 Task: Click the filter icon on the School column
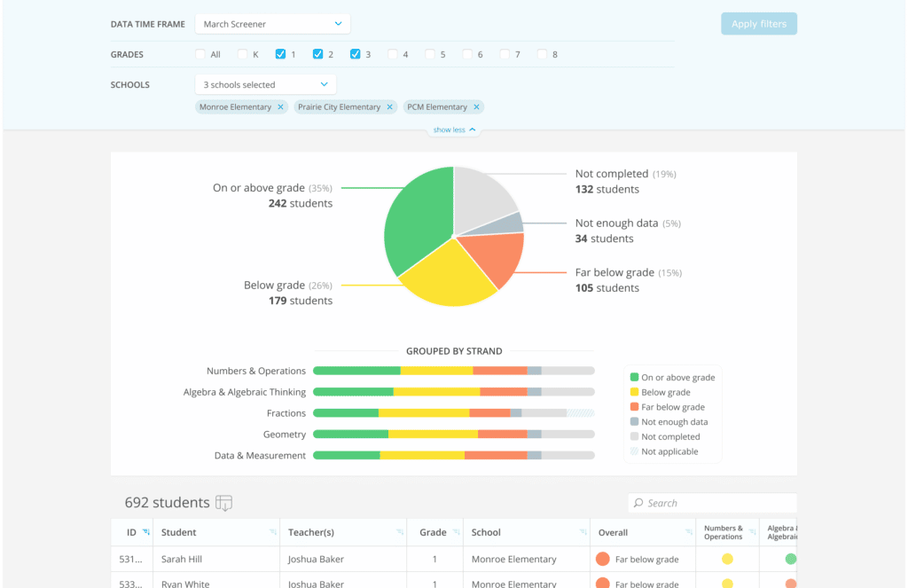[583, 532]
